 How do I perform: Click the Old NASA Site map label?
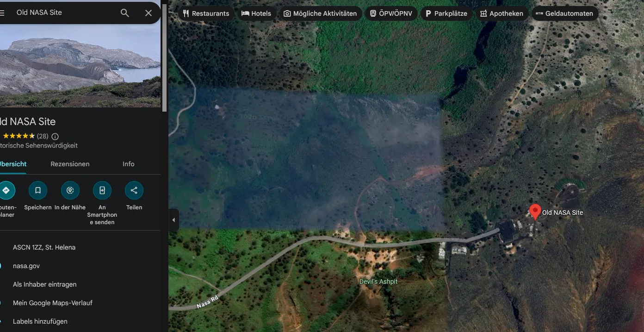click(563, 213)
